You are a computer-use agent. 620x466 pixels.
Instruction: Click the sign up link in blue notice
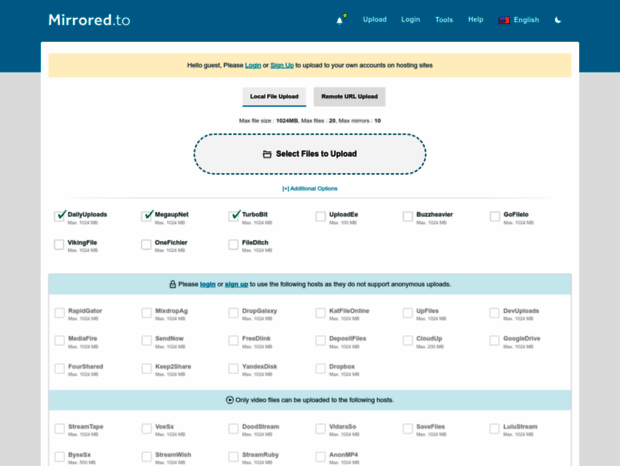pyautogui.click(x=236, y=284)
